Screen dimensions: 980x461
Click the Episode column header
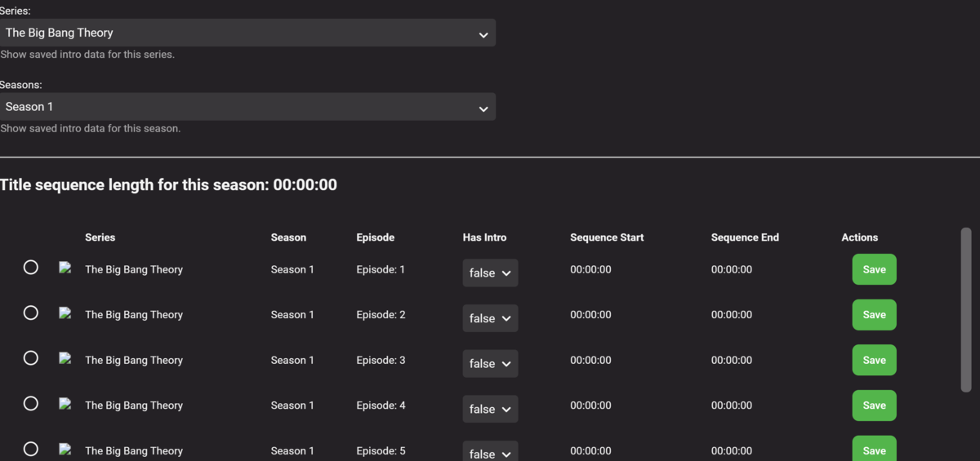[x=376, y=237]
